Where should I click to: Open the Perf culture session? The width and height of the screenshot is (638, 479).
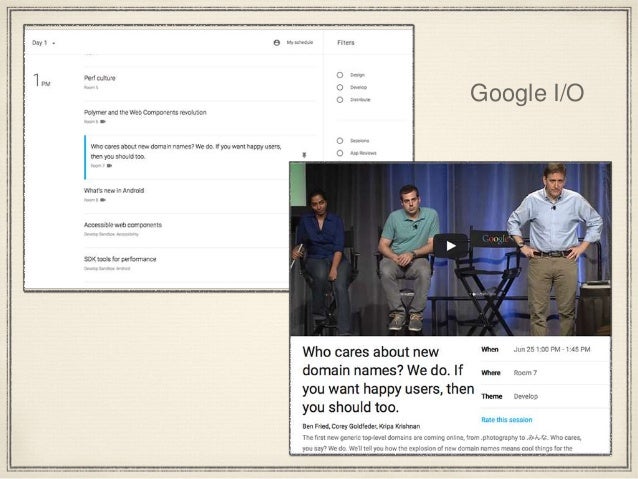(x=100, y=78)
